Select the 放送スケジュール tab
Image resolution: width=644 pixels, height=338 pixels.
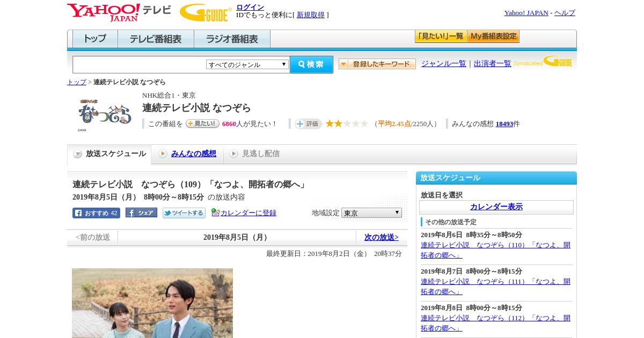pyautogui.click(x=109, y=154)
